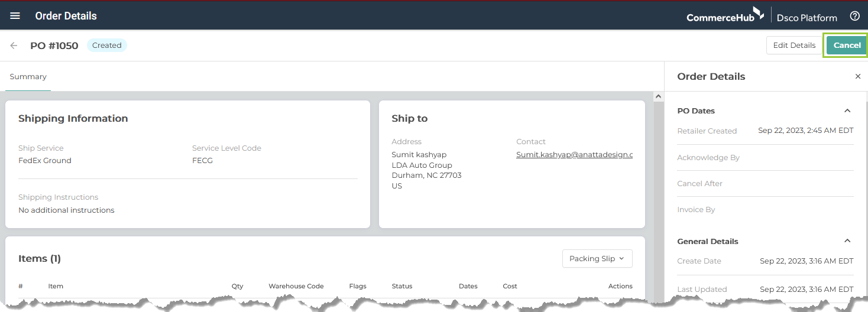Viewport: 868px width, 312px height.
Task: Open the Sumit.kashyap contact email link
Action: pyautogui.click(x=575, y=155)
